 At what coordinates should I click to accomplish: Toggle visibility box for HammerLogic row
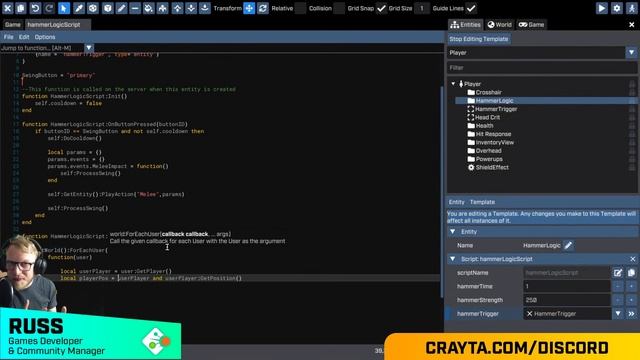click(632, 101)
